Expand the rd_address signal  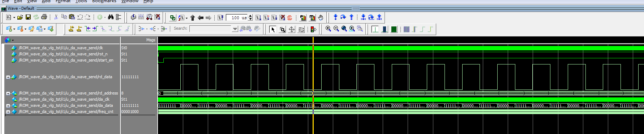coord(8,93)
